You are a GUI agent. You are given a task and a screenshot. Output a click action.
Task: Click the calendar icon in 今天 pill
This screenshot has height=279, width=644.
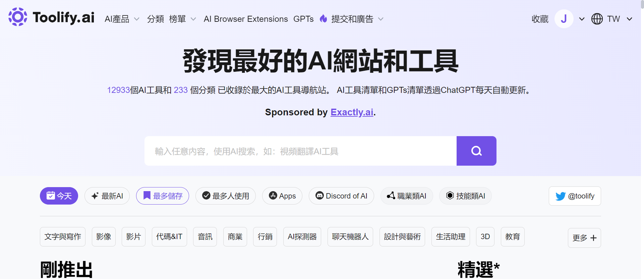[x=51, y=195]
